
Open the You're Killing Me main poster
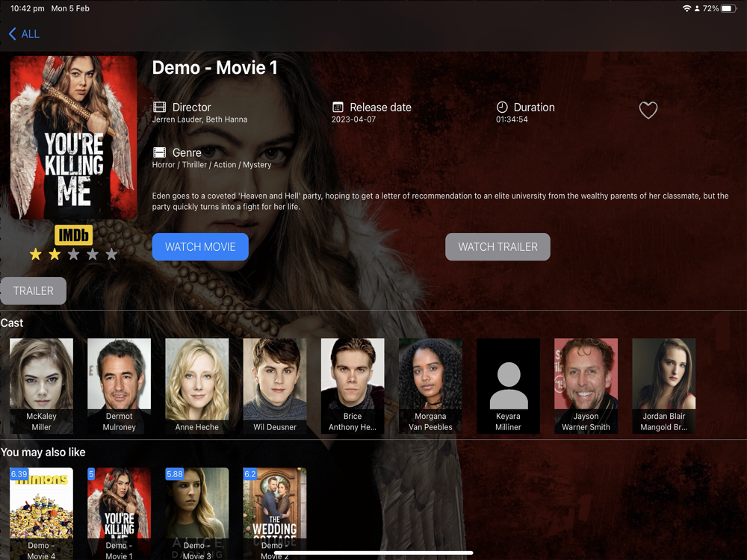[x=73, y=137]
